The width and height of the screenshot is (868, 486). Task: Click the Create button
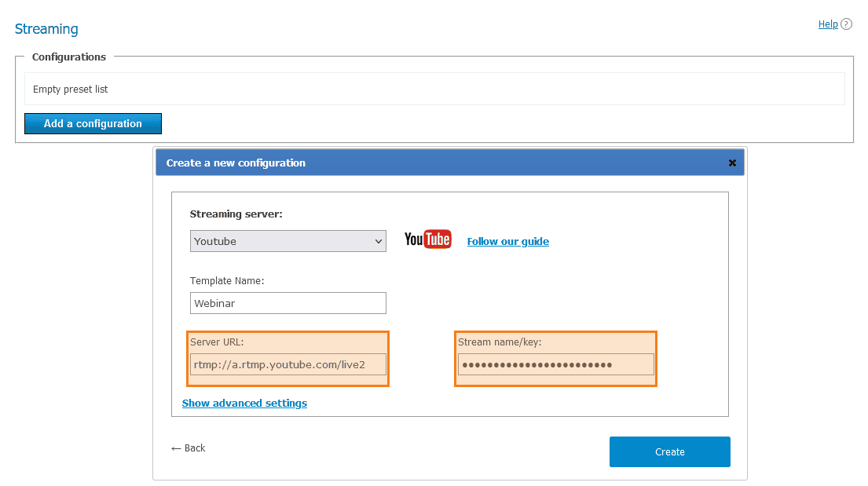670,451
